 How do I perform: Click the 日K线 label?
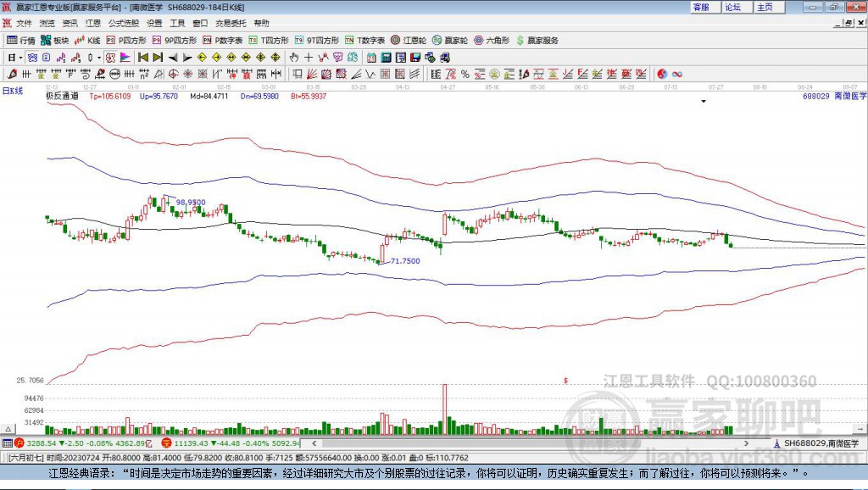13,91
